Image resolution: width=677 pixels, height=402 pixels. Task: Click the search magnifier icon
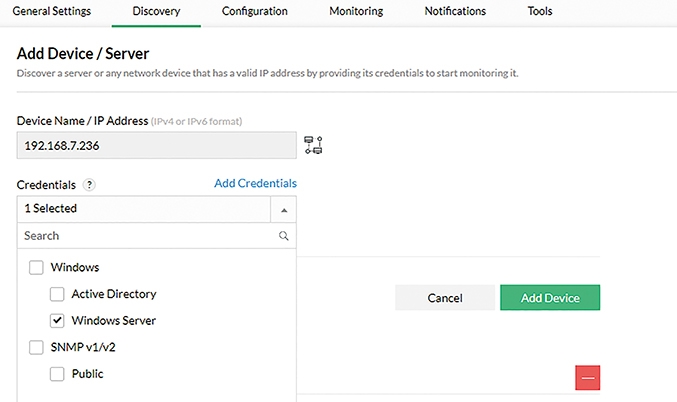[284, 236]
